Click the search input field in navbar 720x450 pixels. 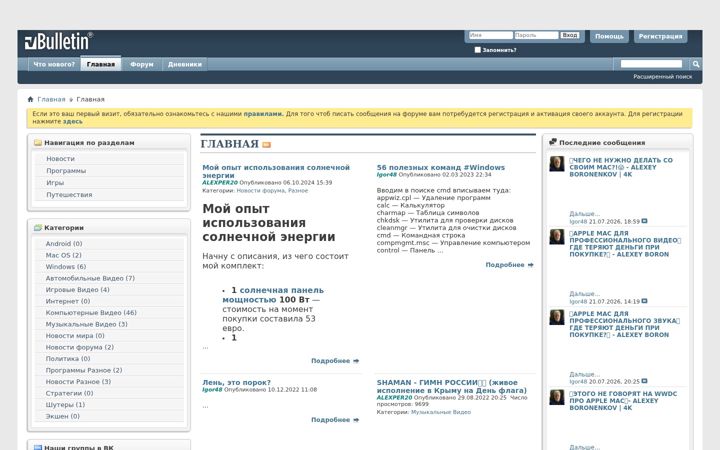pos(651,64)
